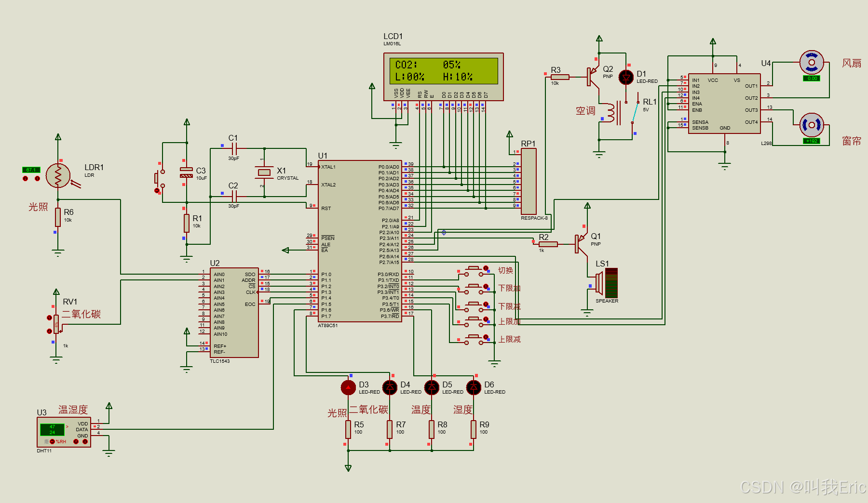Click the 67.1 readout beside LDR1
Screen dimensions: 868x503
(x=31, y=170)
